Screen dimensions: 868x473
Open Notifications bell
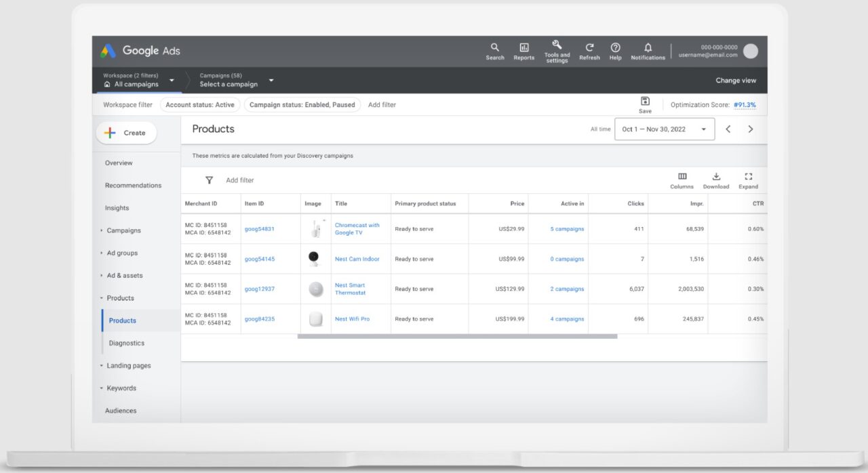point(648,52)
